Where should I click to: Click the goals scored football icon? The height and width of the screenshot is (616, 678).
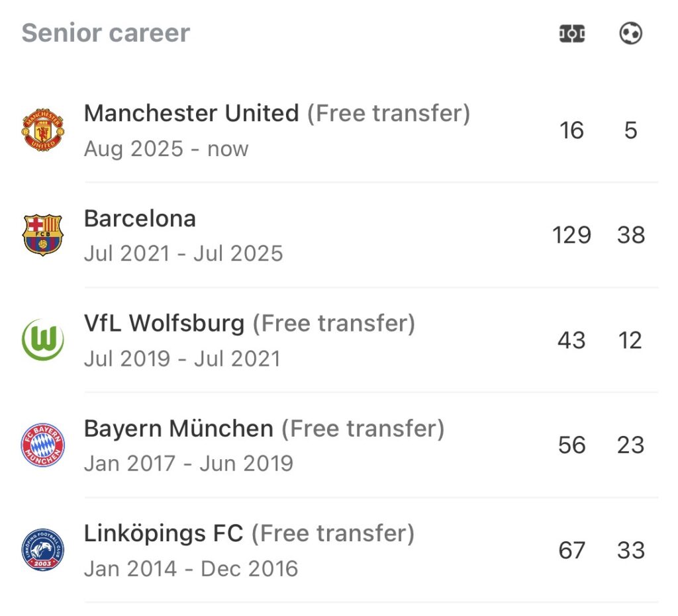630,34
